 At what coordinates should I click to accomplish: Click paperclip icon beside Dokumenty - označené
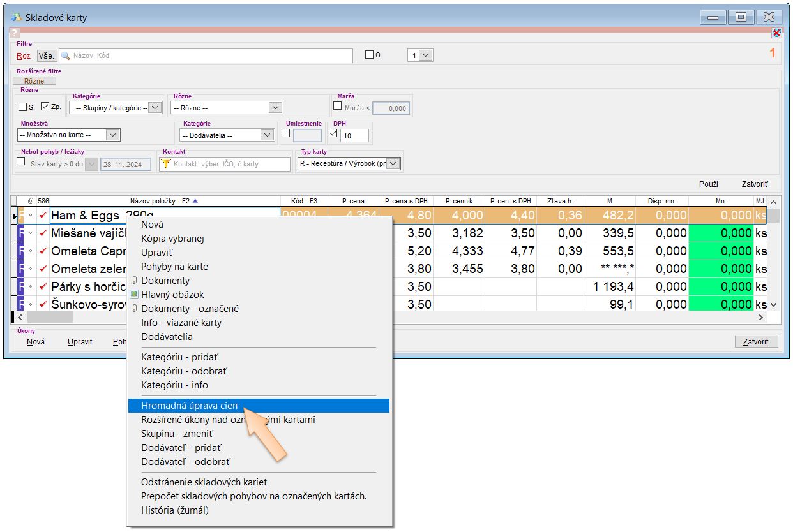(x=134, y=309)
